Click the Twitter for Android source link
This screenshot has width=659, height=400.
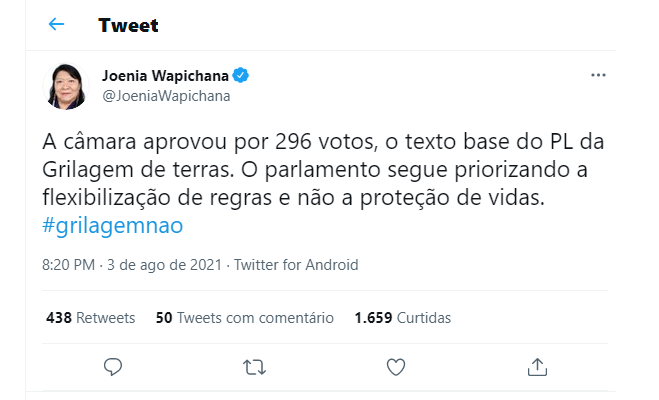tap(297, 266)
